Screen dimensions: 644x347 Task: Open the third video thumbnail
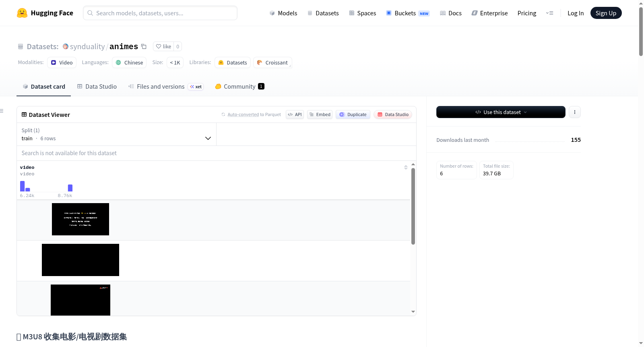point(80,300)
